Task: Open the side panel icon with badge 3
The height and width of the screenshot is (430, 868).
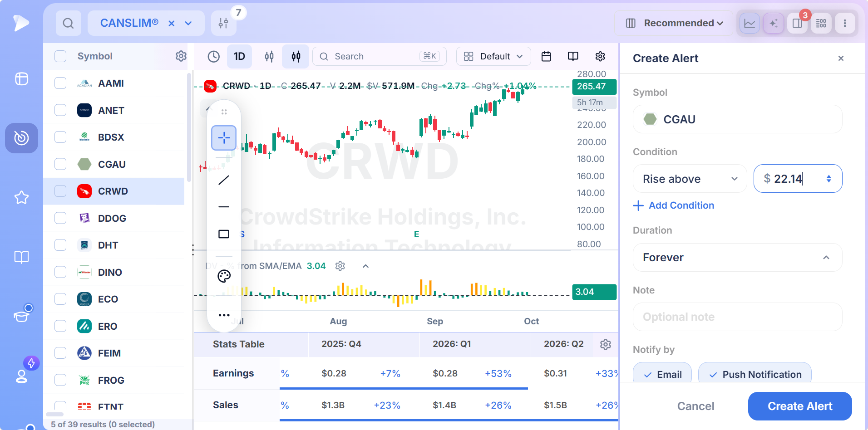Action: [798, 23]
